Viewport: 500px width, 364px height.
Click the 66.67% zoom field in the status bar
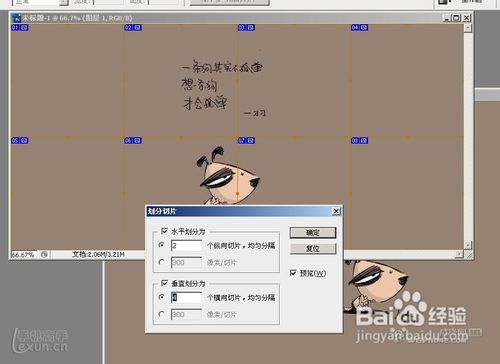(x=23, y=255)
